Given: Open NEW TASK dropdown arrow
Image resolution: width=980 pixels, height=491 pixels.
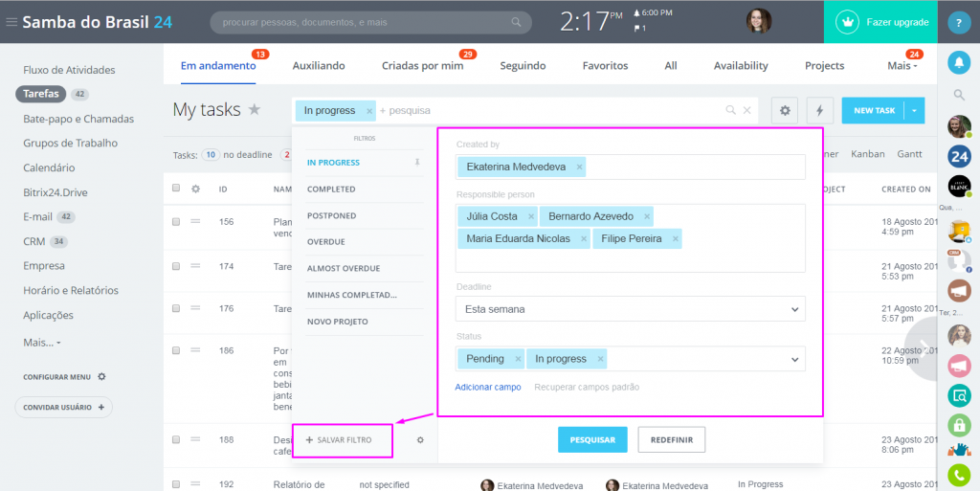Looking at the screenshot, I should tap(914, 111).
